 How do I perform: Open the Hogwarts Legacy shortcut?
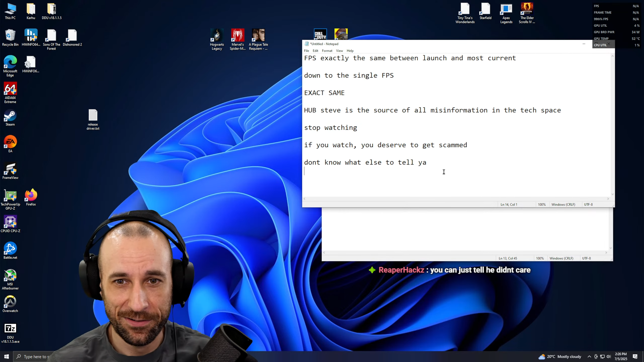coord(217,40)
